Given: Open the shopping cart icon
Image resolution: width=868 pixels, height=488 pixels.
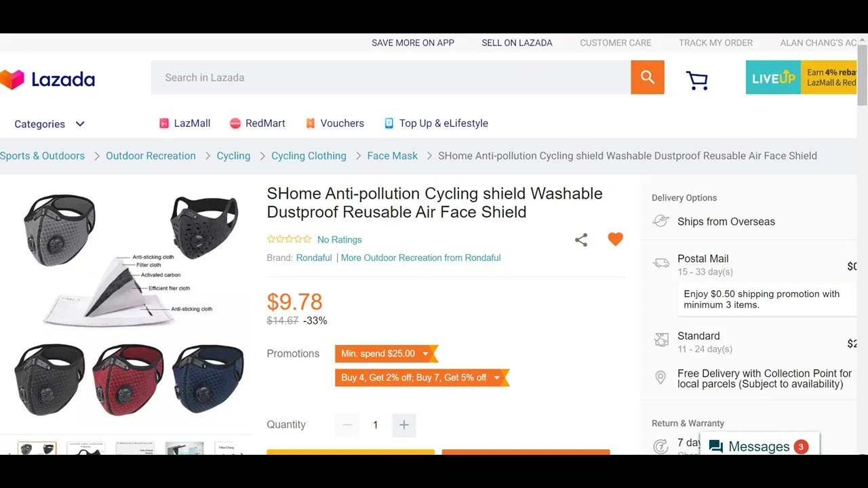Looking at the screenshot, I should click(x=696, y=81).
